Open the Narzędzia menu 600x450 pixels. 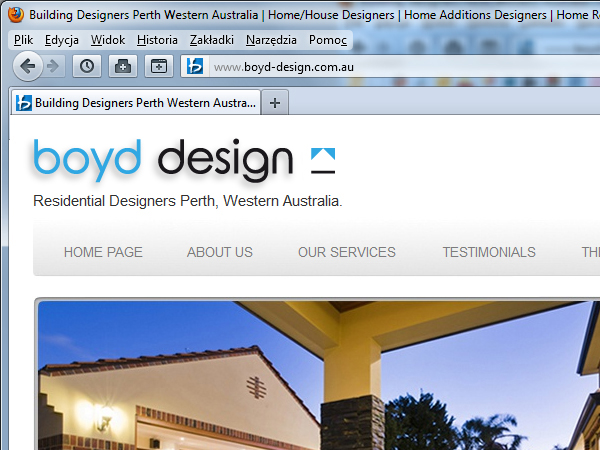[x=271, y=40]
